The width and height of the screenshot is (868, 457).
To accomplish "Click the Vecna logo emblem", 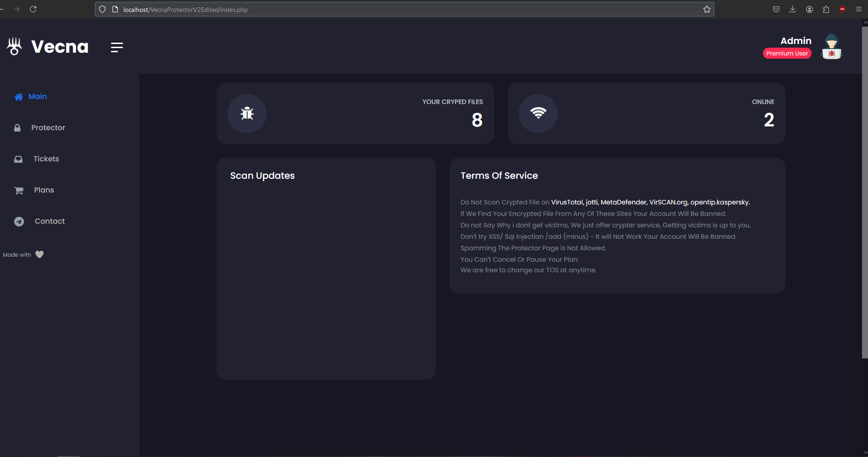I will tap(15, 46).
